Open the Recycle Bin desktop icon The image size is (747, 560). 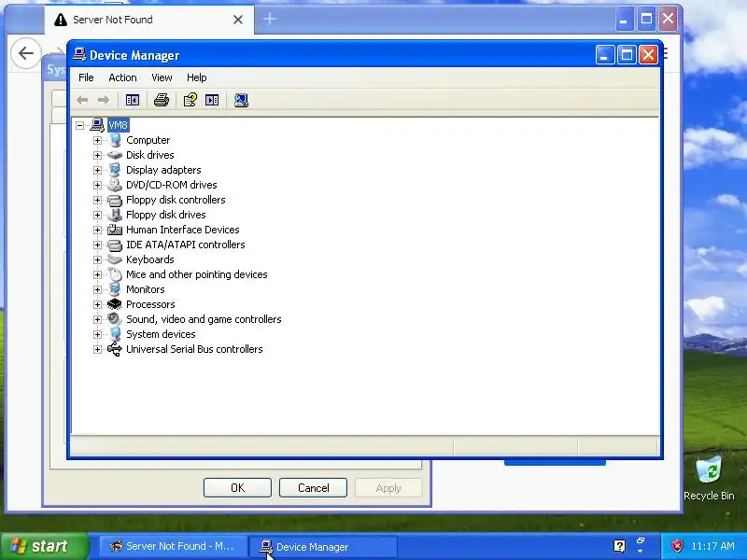click(x=709, y=479)
